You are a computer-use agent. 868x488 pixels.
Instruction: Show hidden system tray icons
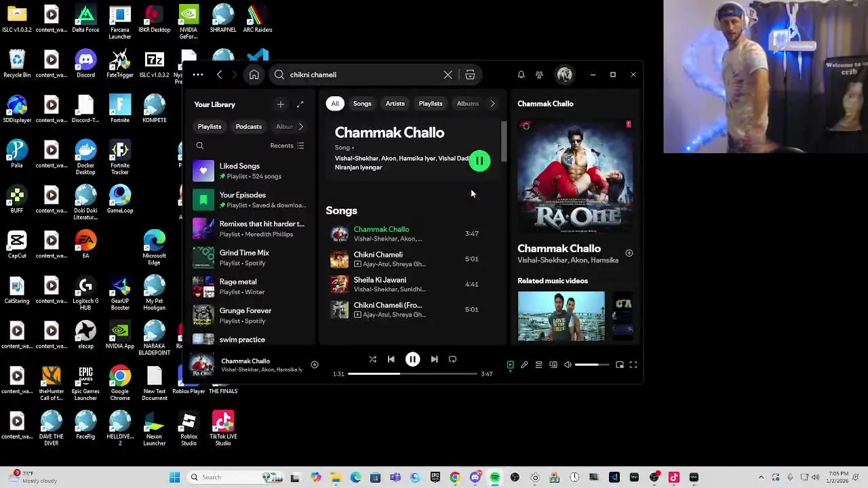click(x=761, y=477)
